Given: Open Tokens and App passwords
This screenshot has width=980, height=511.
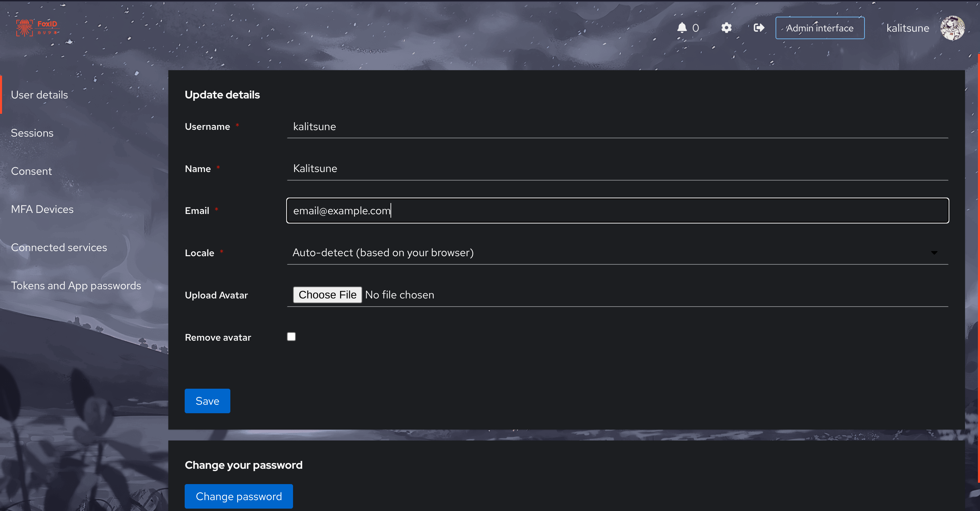Looking at the screenshot, I should [x=76, y=285].
